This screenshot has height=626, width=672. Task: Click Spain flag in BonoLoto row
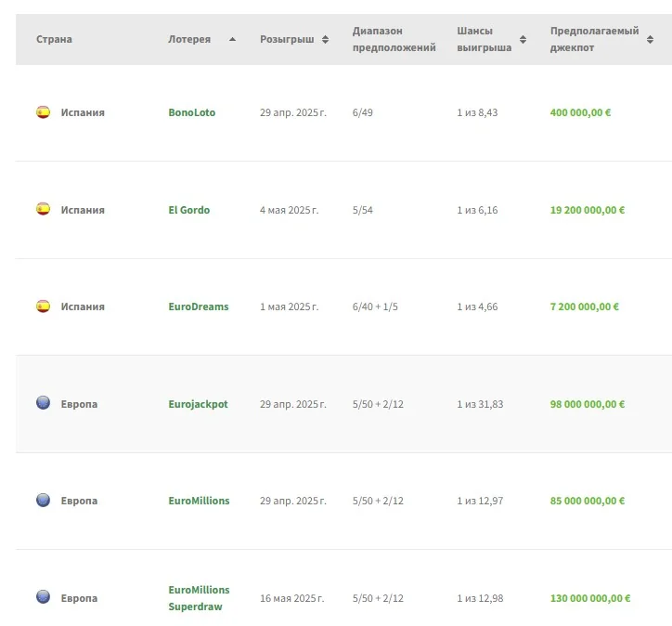tap(43, 112)
